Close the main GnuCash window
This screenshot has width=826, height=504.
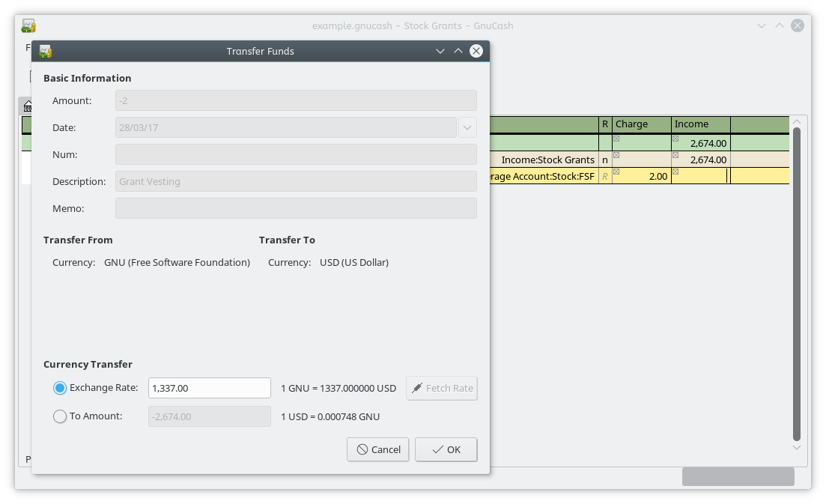pos(798,25)
